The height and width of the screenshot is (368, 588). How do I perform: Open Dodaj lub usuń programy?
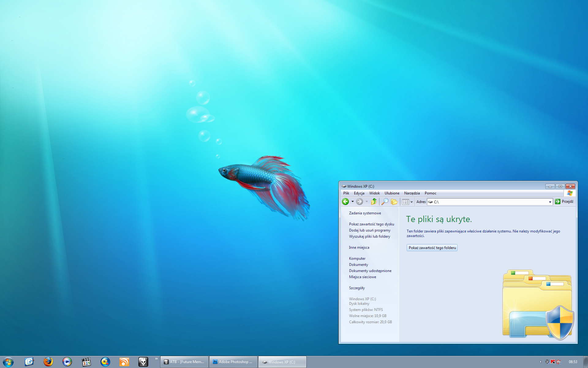pyautogui.click(x=369, y=230)
